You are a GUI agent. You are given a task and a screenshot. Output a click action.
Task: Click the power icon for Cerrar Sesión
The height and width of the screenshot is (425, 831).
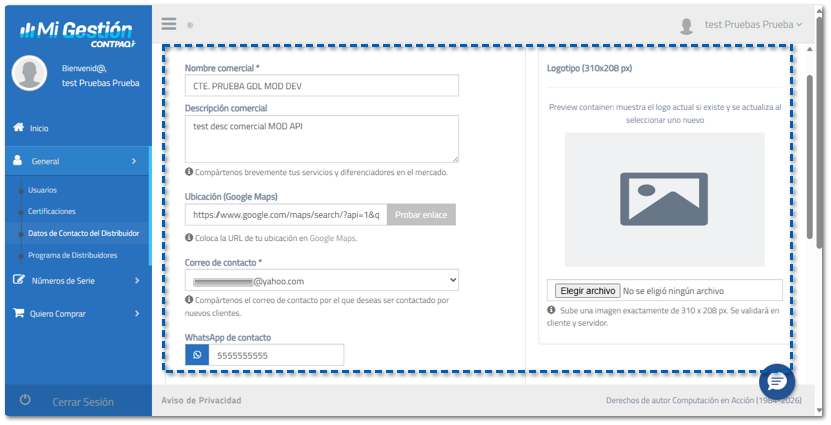pyautogui.click(x=25, y=401)
